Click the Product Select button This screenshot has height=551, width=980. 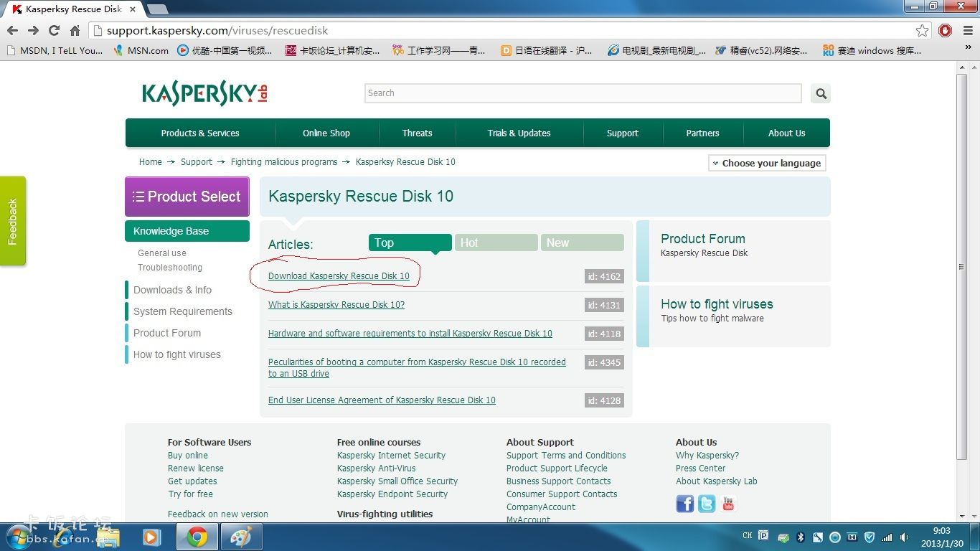click(x=187, y=197)
